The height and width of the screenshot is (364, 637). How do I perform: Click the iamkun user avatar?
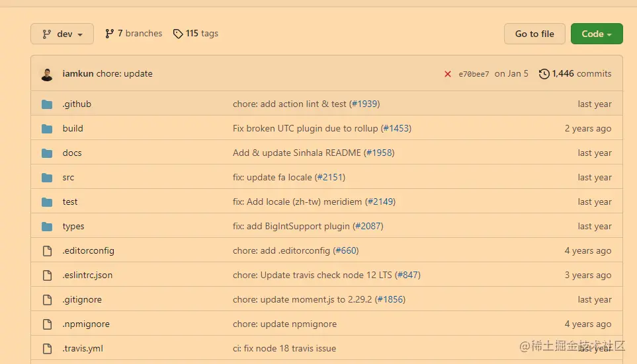click(47, 74)
